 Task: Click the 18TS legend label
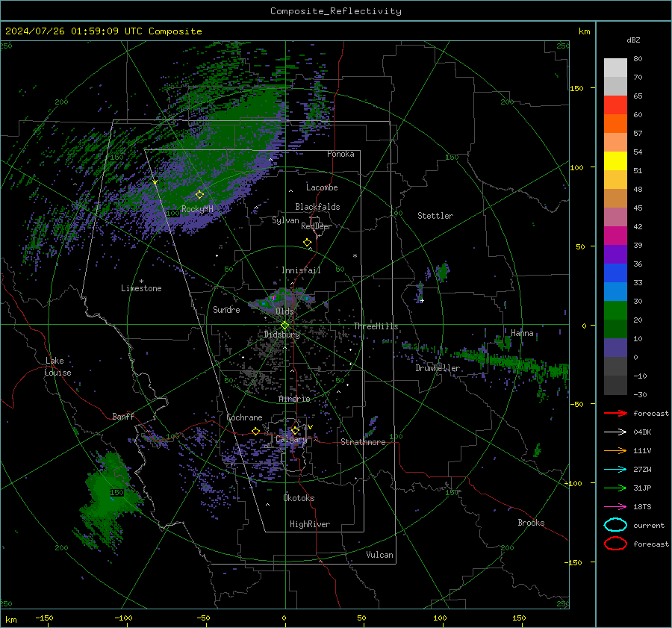[642, 507]
